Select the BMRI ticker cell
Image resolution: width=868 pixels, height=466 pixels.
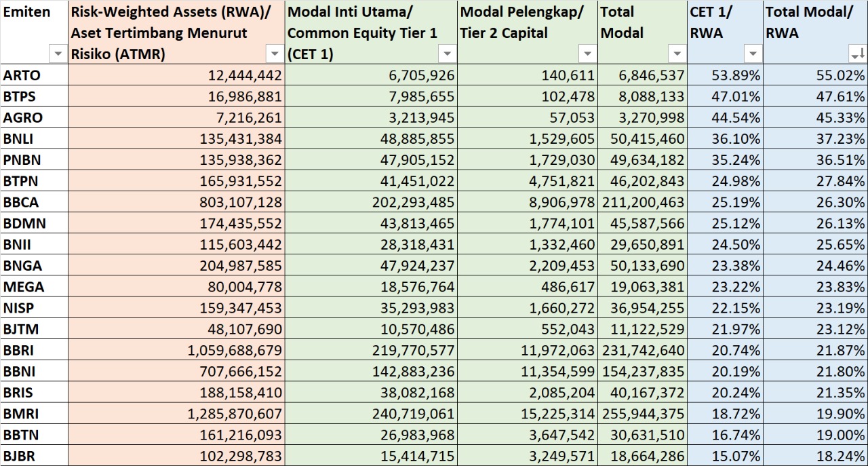click(34, 413)
